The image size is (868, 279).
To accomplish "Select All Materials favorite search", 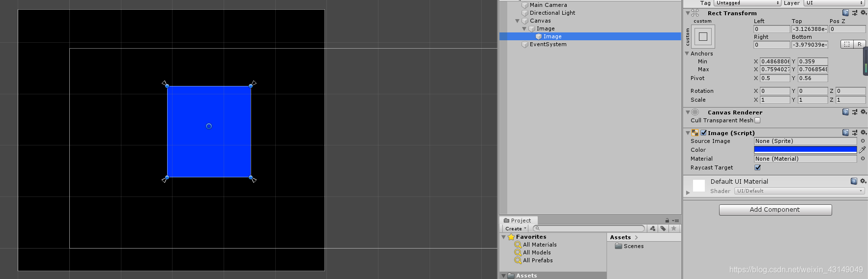I will pyautogui.click(x=539, y=245).
